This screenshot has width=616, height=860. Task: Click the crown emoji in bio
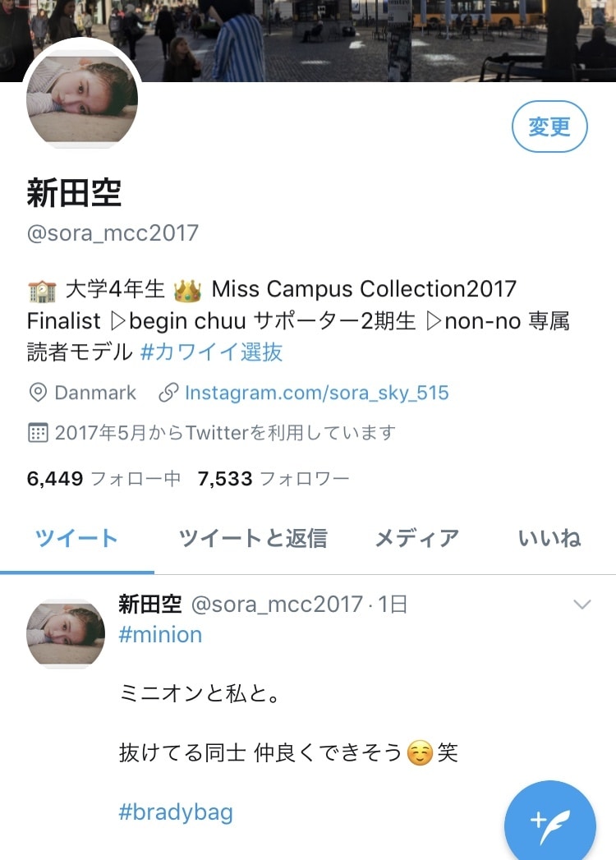pyautogui.click(x=187, y=290)
